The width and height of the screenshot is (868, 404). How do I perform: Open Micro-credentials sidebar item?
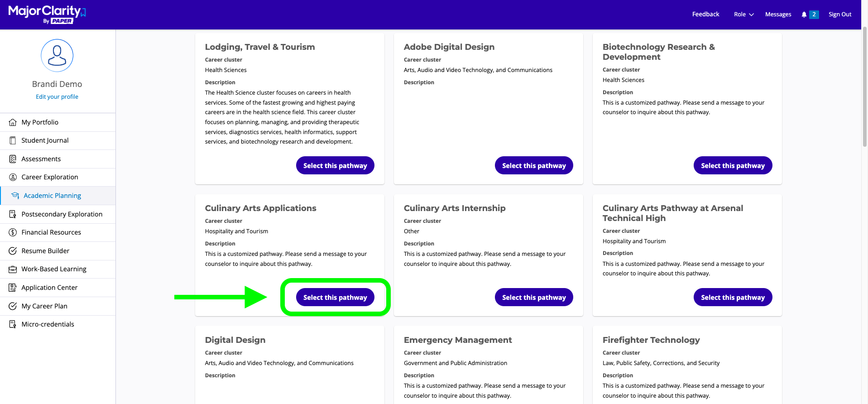point(48,324)
